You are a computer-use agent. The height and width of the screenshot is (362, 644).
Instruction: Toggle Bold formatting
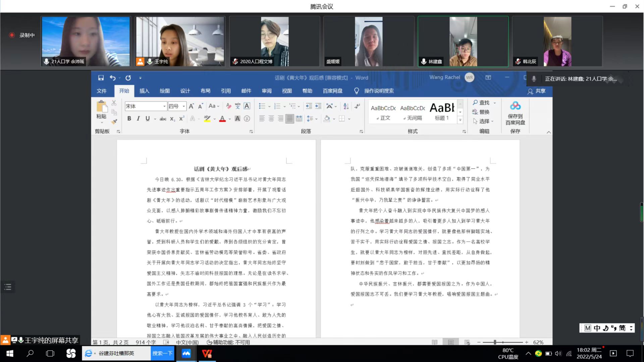click(x=129, y=118)
